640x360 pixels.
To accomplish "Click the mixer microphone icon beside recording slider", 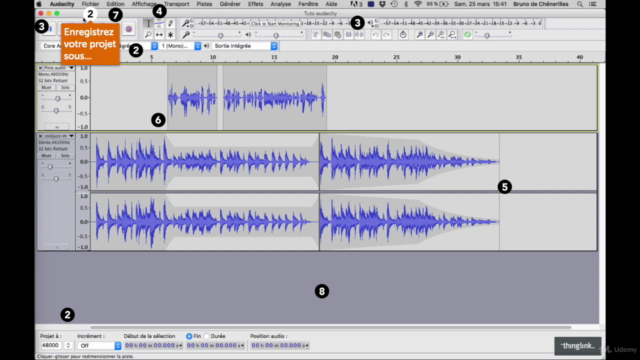I will [186, 35].
